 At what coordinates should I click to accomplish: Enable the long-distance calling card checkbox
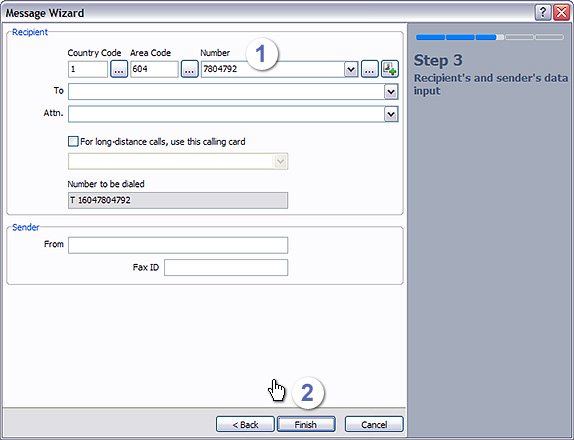coord(73,141)
